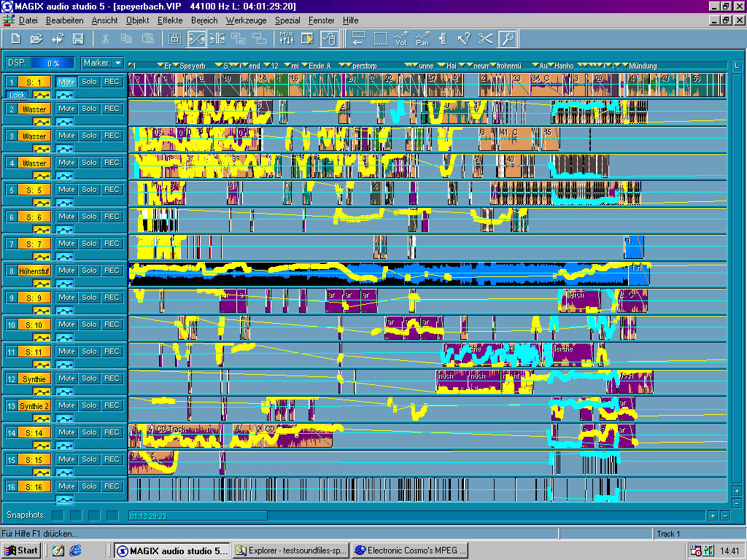Click the horizontal timeline scrollbar thumb
The image size is (747, 560).
tap(197, 516)
